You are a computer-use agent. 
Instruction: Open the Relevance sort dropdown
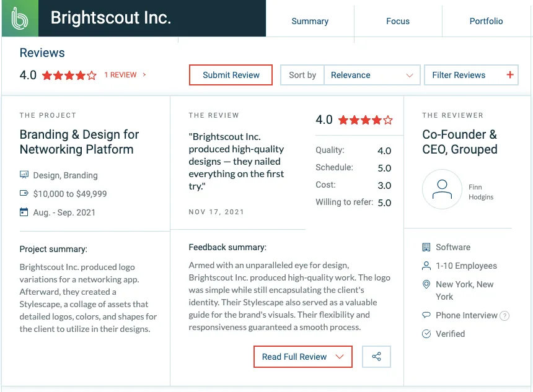click(372, 75)
